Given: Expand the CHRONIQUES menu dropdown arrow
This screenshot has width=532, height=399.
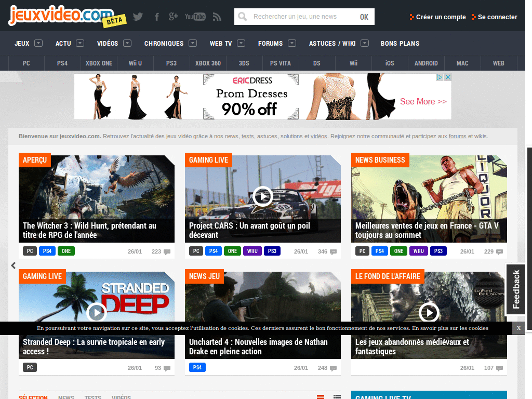Looking at the screenshot, I should (x=193, y=43).
